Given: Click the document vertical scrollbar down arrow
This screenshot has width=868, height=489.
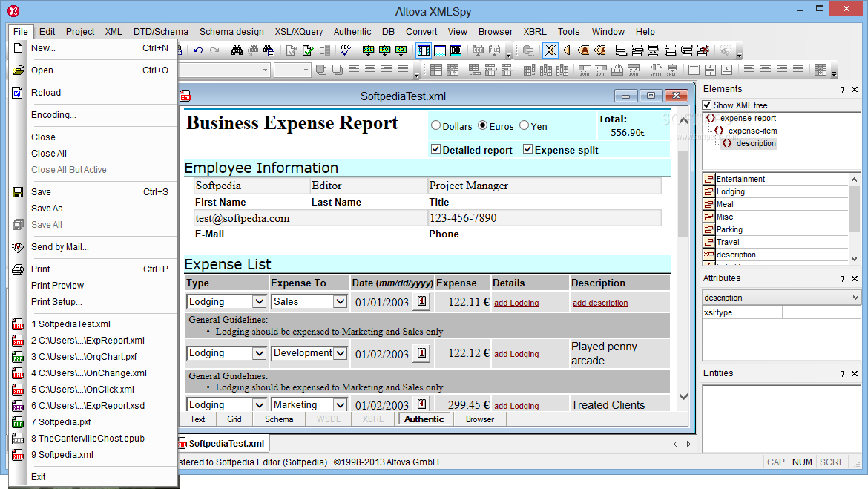Looking at the screenshot, I should [684, 396].
